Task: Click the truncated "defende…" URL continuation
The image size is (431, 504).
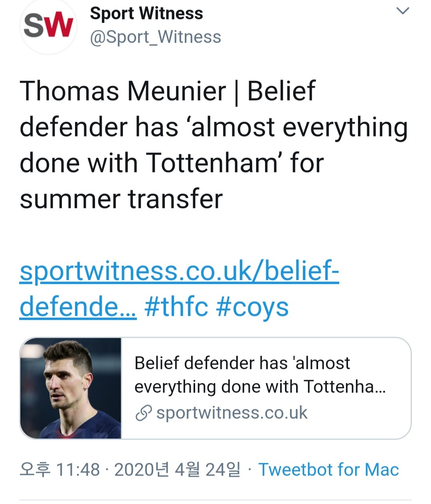Action: click(78, 307)
